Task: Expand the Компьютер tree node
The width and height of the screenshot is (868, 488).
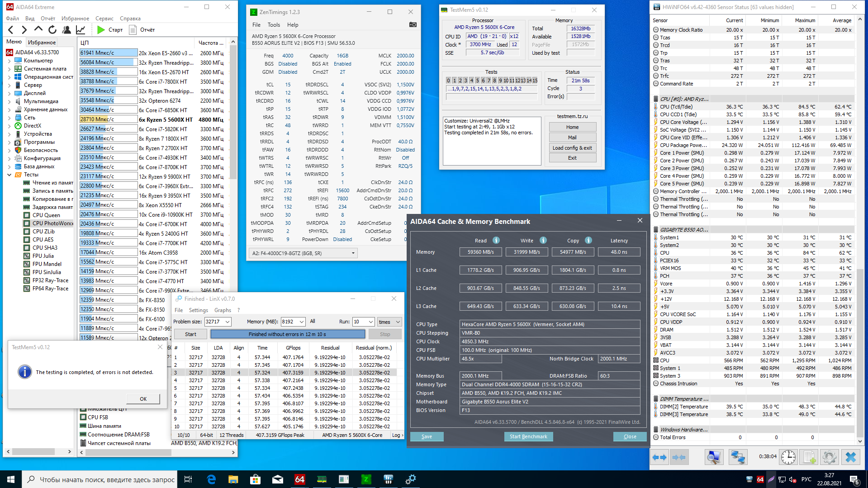Action: tap(9, 61)
